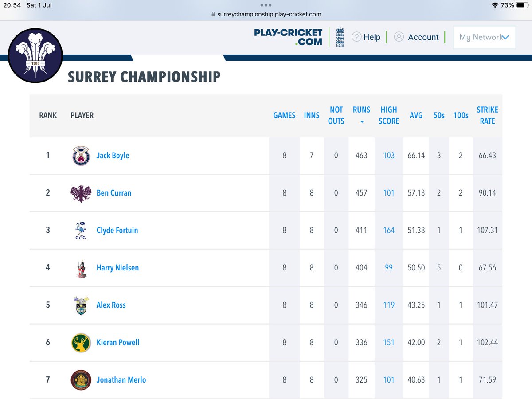Click the PLAY-CRICKET.COM logo
The width and height of the screenshot is (532, 399).
pyautogui.click(x=288, y=37)
